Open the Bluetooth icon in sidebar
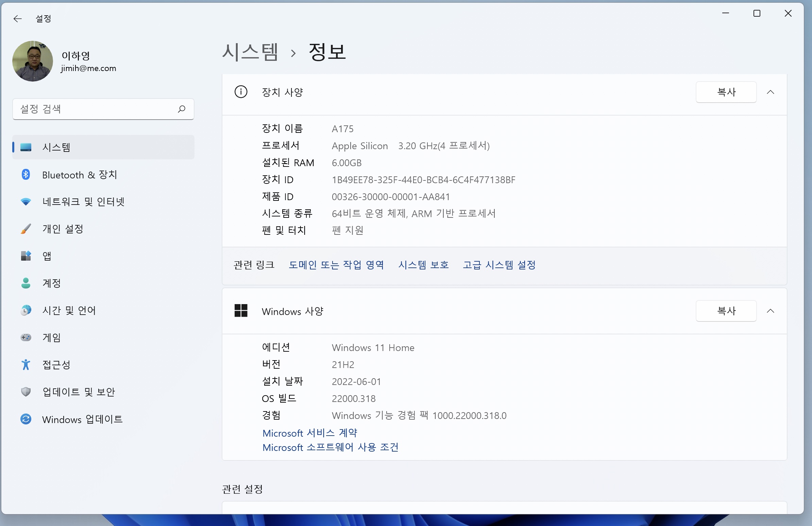This screenshot has height=526, width=812. pos(26,175)
